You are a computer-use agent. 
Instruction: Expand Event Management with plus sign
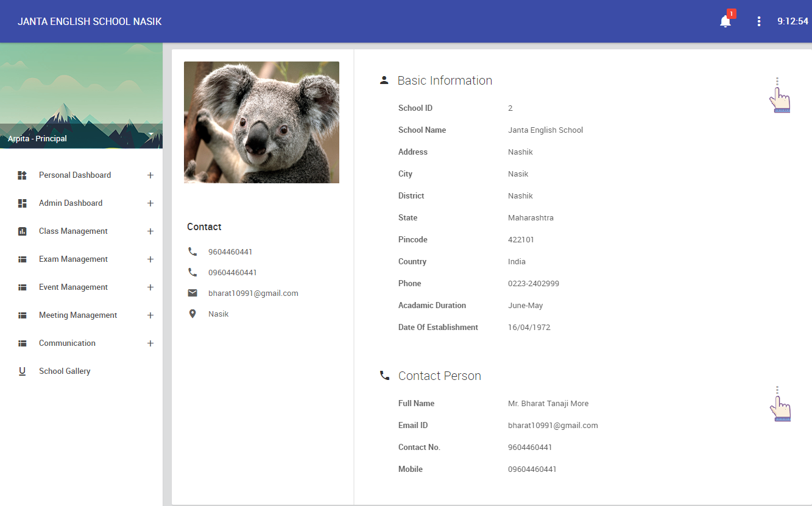(x=150, y=287)
